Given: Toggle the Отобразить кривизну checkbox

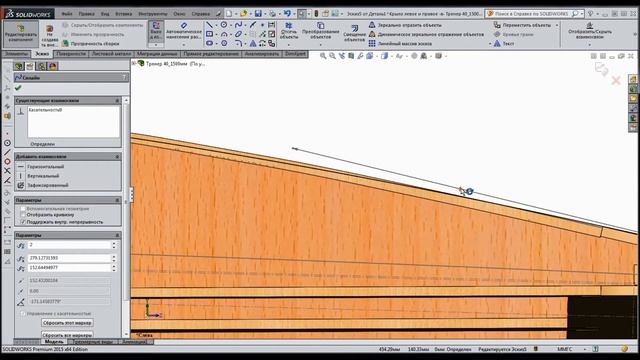Looking at the screenshot, I should pos(23,215).
